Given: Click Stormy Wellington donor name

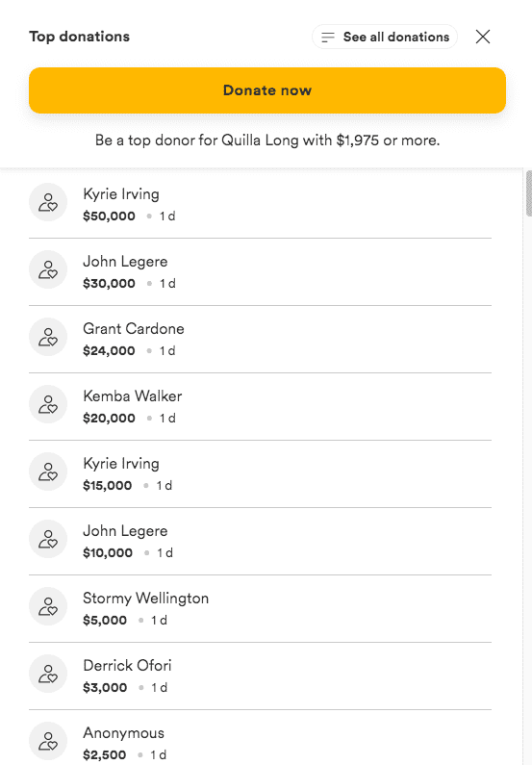Looking at the screenshot, I should [x=146, y=599].
